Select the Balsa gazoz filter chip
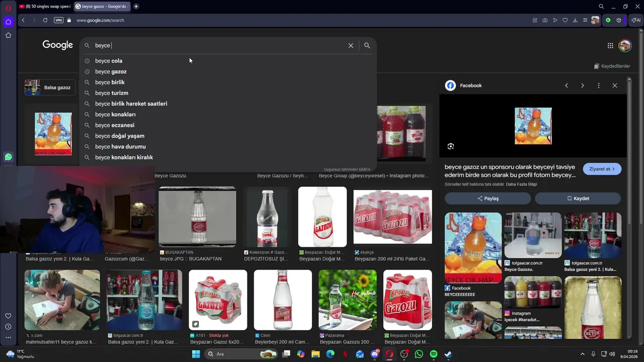Image resolution: width=644 pixels, height=362 pixels. coord(49,87)
